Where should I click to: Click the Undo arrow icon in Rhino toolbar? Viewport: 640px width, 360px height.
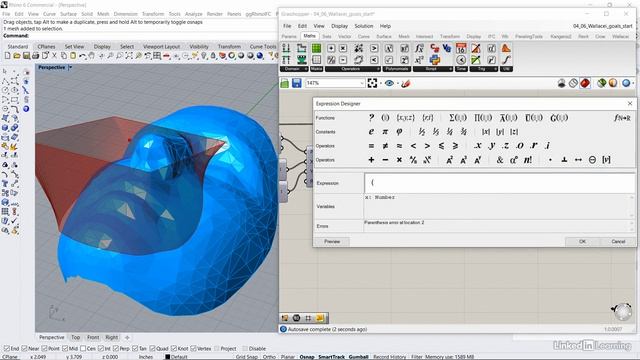[82, 56]
